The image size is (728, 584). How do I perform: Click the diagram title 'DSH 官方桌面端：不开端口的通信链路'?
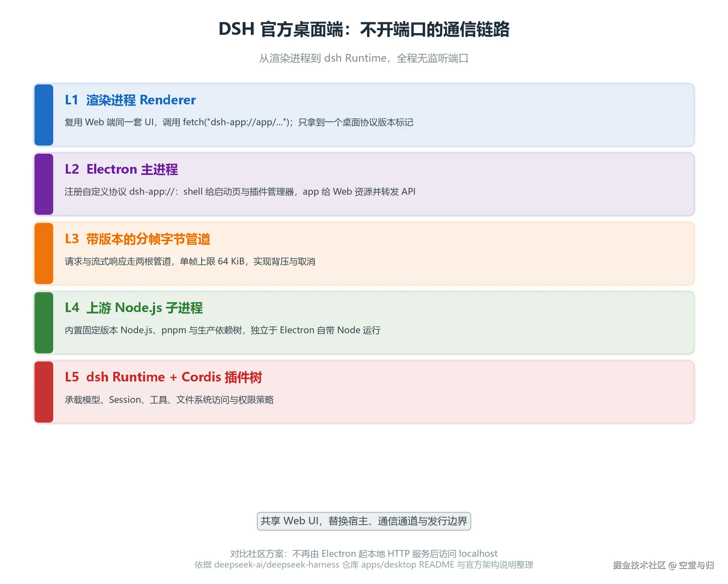(x=364, y=29)
